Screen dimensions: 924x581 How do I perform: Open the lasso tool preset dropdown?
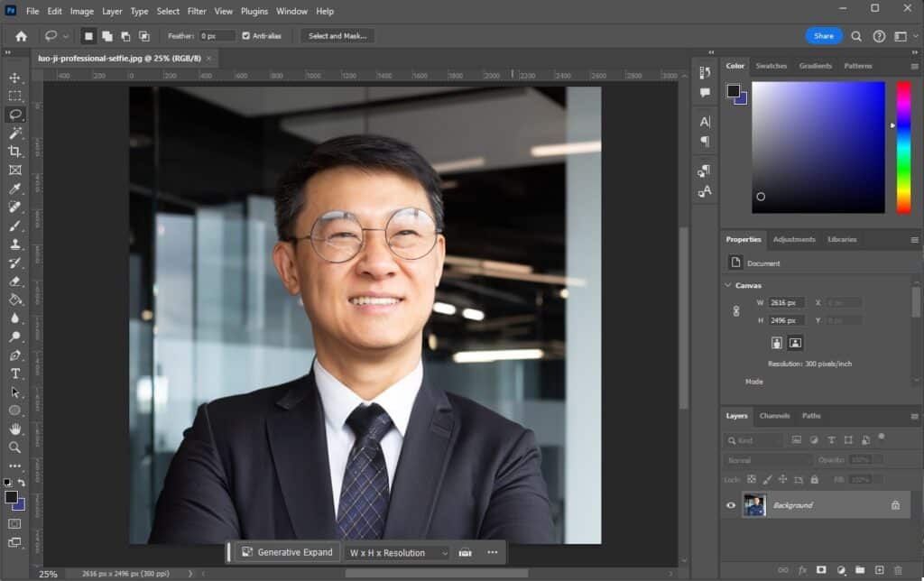click(x=66, y=36)
